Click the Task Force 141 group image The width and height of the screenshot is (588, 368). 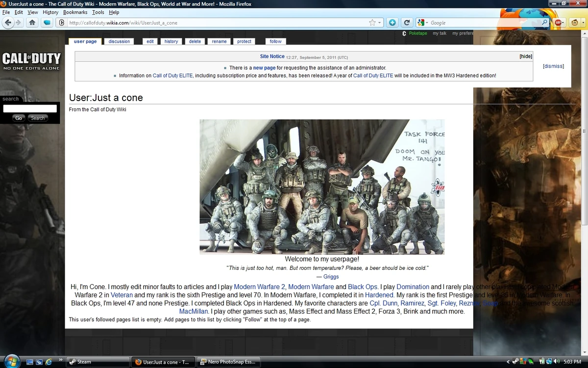click(322, 186)
